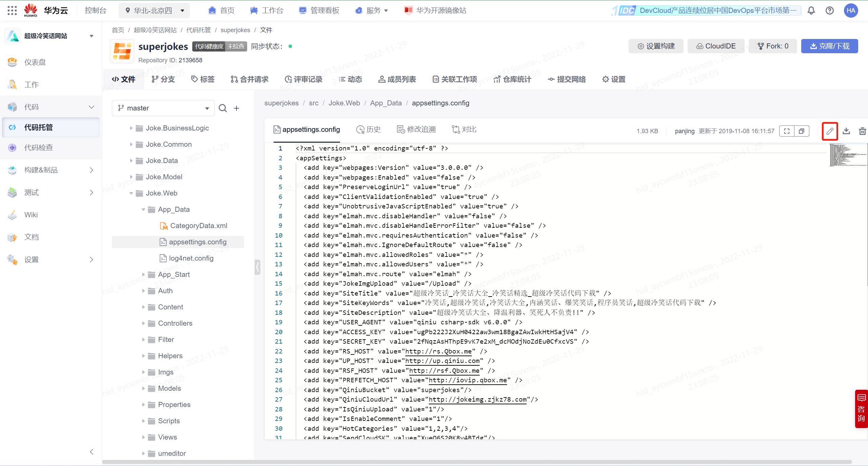
Task: Expand the Joke.BusinessLogic folder
Action: point(131,128)
